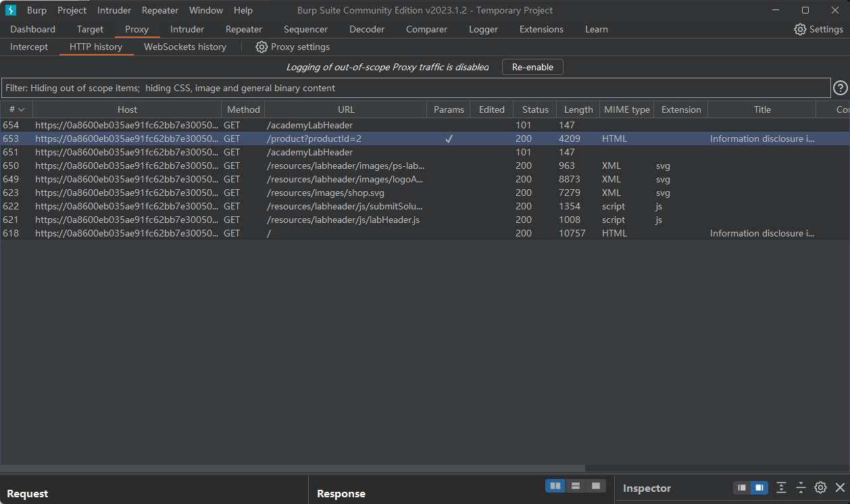Switch to the Comparer tab
Image resolution: width=850 pixels, height=504 pixels.
426,29
